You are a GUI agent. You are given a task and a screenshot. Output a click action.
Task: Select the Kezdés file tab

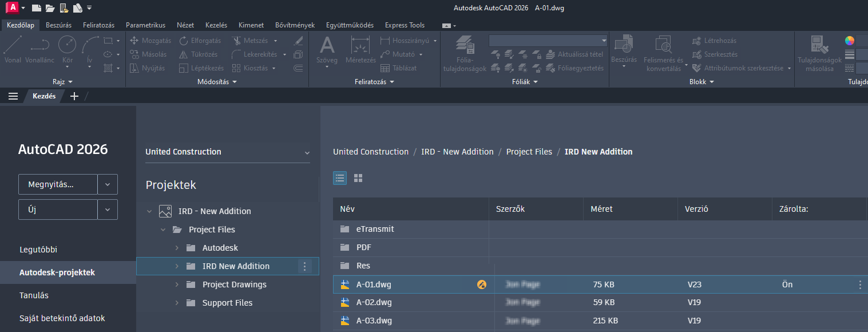click(x=44, y=96)
